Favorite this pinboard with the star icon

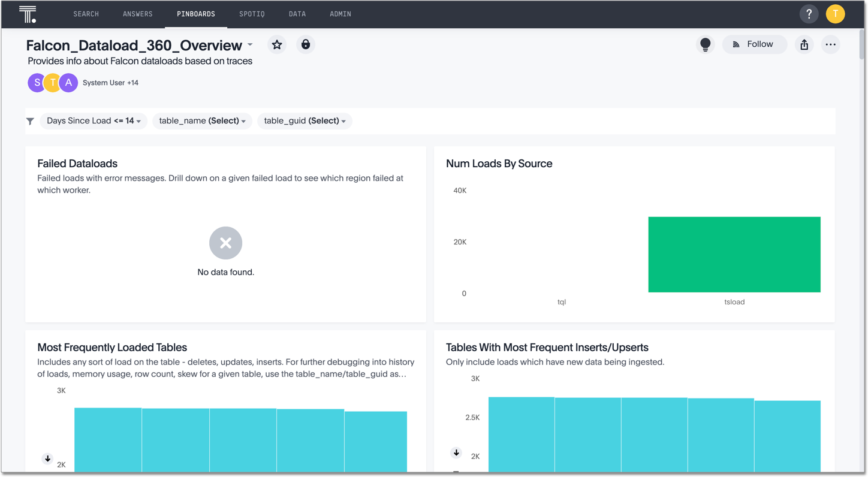pyautogui.click(x=277, y=45)
